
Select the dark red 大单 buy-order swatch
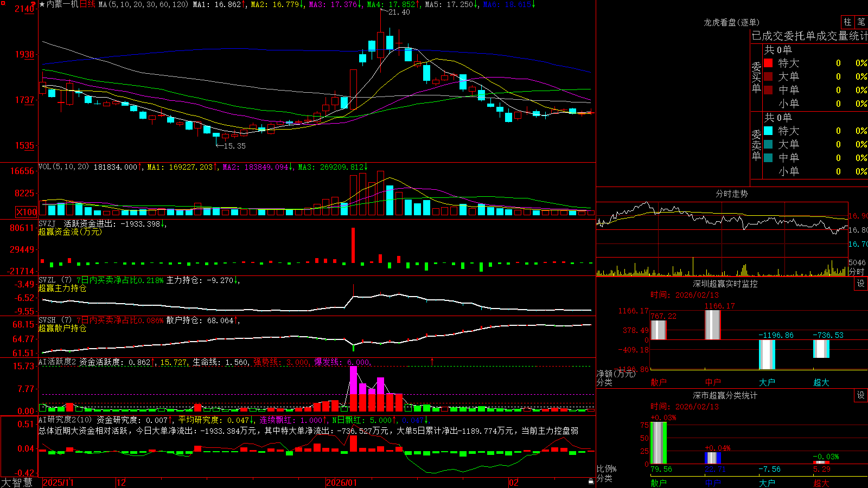click(768, 76)
